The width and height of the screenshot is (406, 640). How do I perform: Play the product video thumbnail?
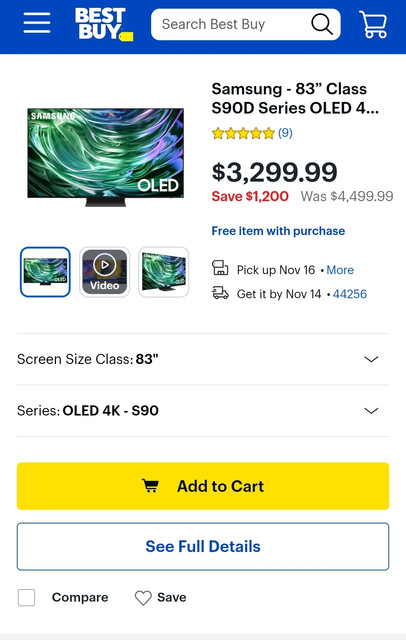pyautogui.click(x=104, y=272)
